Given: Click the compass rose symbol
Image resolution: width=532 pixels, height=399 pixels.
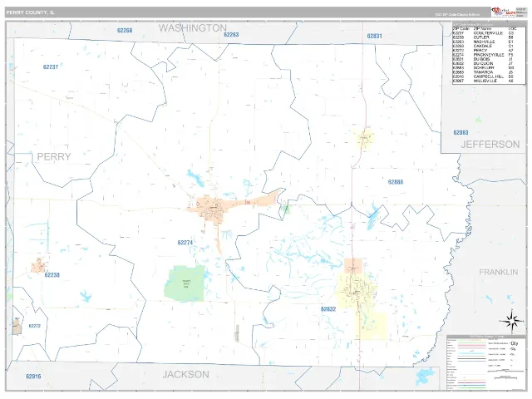Looking at the screenshot, I should coord(512,322).
